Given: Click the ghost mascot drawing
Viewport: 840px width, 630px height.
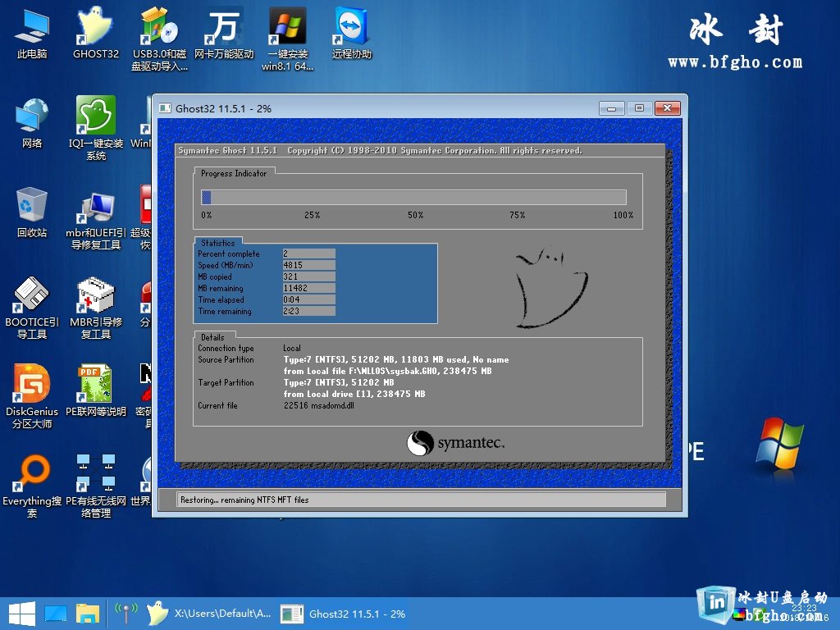Looking at the screenshot, I should pos(550,287).
